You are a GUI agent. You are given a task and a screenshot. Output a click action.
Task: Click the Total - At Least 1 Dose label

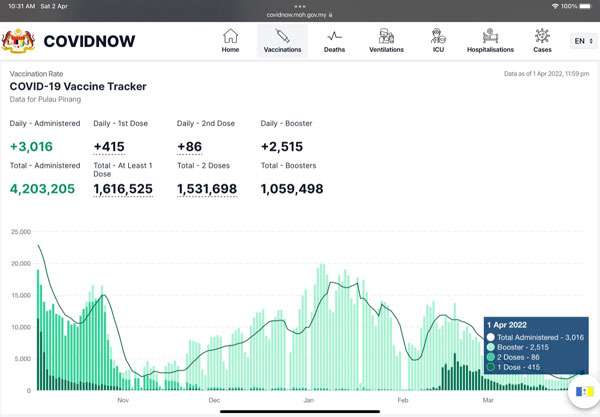point(123,169)
